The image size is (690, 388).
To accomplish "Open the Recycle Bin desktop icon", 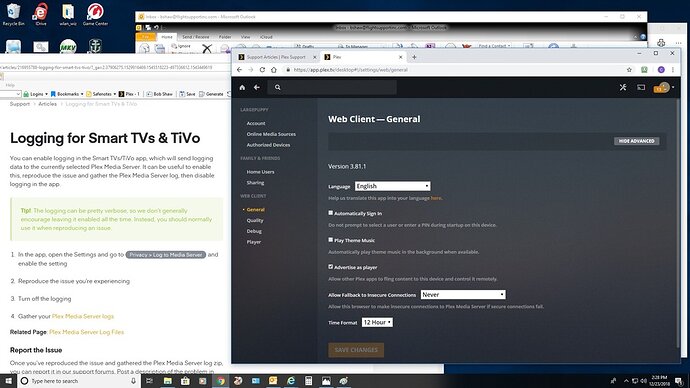I will 13,15.
